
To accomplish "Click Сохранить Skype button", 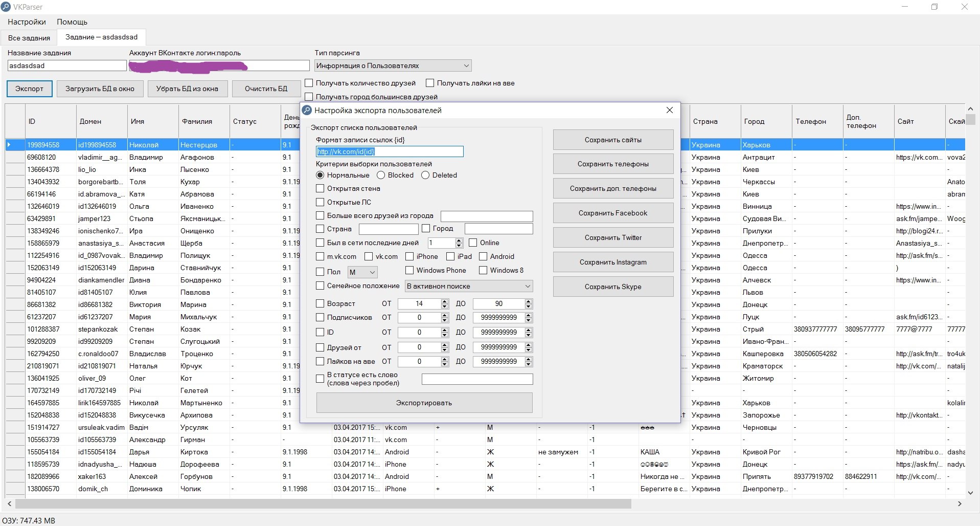I will pyautogui.click(x=613, y=287).
